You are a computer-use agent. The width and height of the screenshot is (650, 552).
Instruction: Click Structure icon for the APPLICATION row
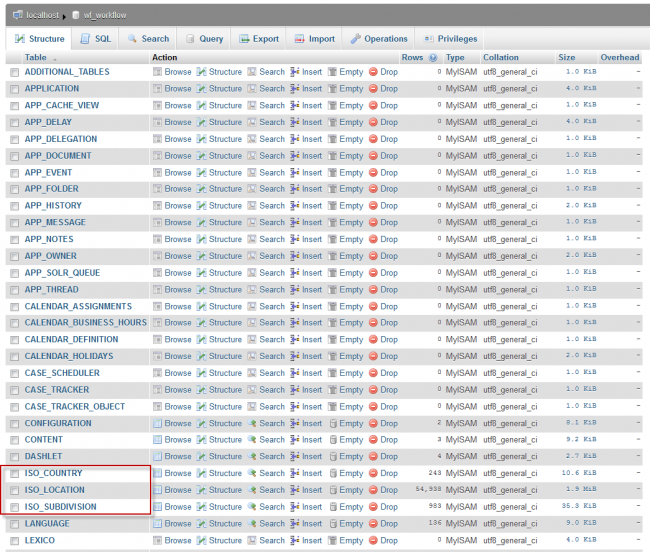click(x=201, y=89)
